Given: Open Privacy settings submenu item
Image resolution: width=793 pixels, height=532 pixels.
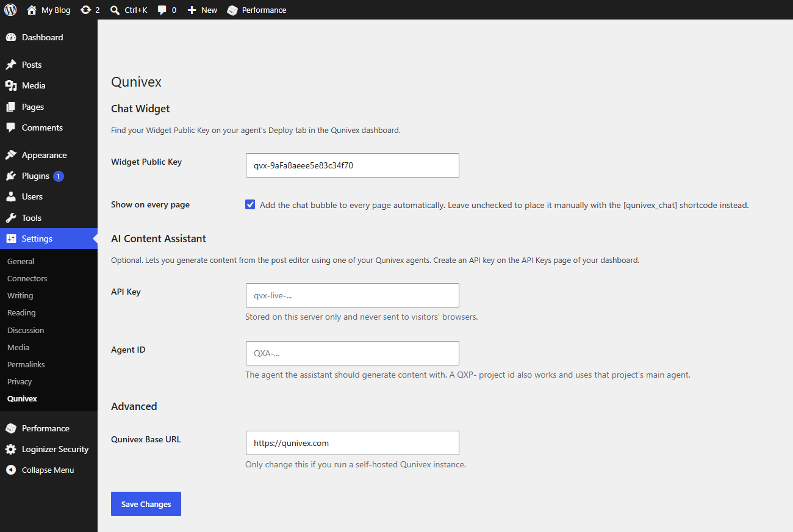Looking at the screenshot, I should pyautogui.click(x=20, y=381).
